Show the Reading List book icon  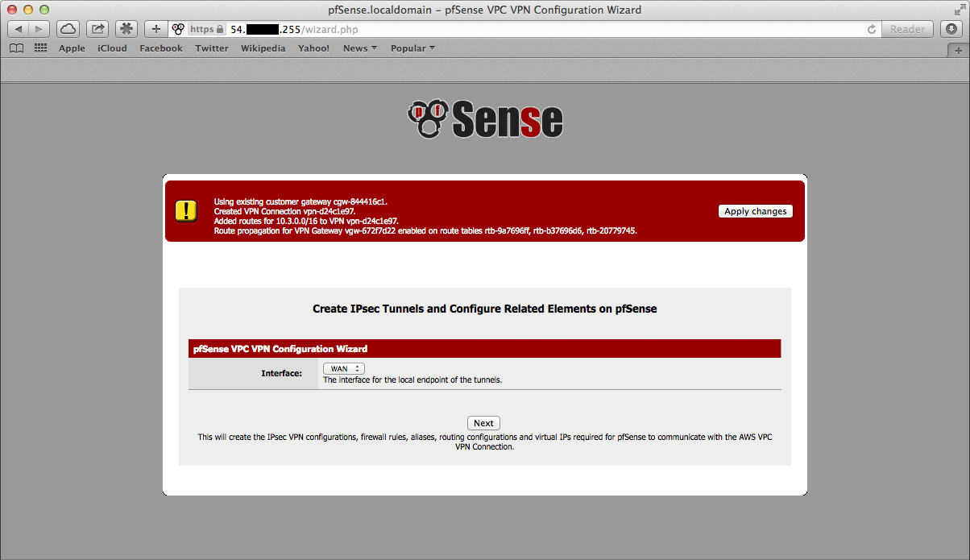pos(16,48)
